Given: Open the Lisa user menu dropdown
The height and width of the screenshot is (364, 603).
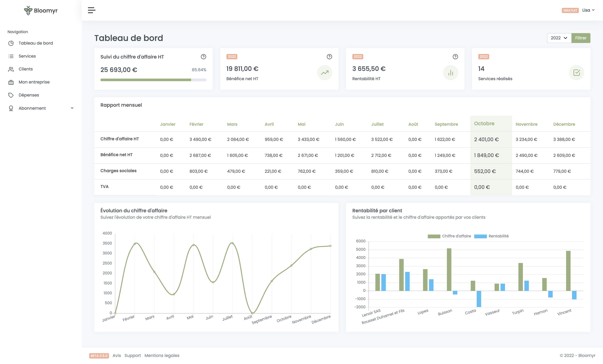Looking at the screenshot, I should [x=588, y=10].
